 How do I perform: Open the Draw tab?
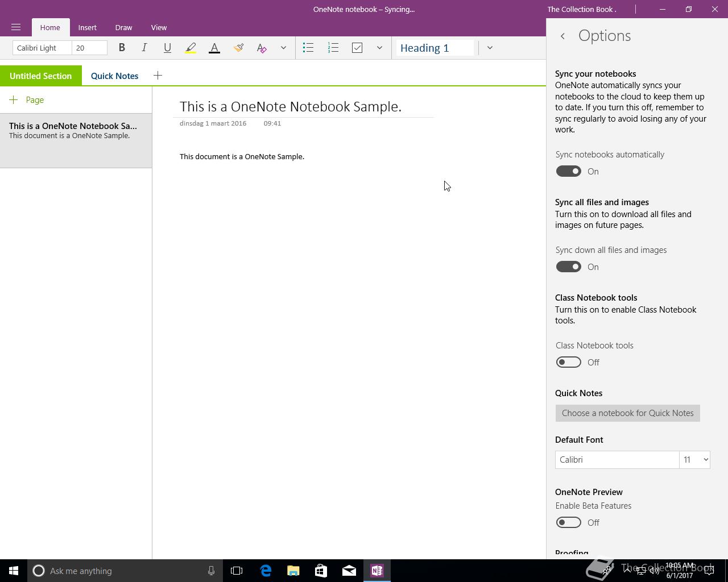point(123,27)
